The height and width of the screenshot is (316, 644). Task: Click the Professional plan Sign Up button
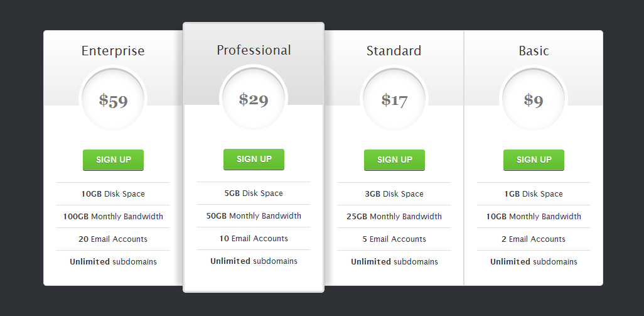(254, 160)
